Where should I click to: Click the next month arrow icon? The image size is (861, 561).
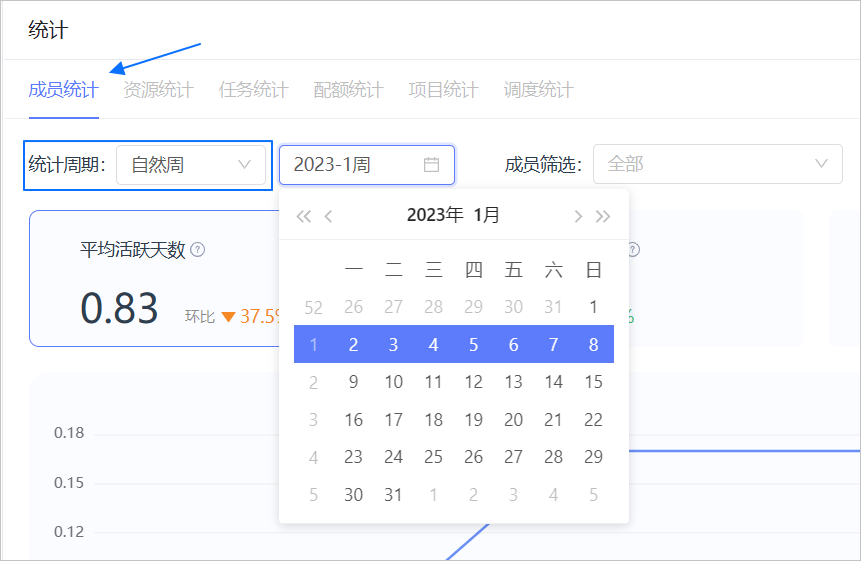tap(577, 216)
